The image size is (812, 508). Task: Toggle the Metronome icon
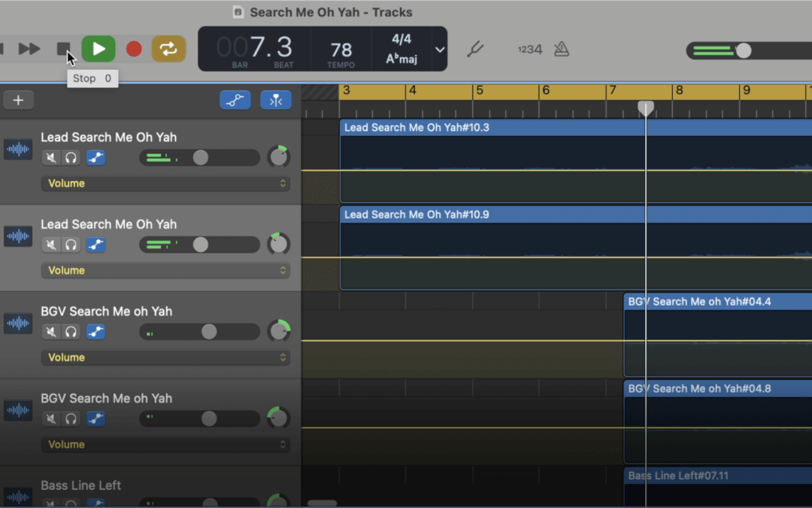562,49
